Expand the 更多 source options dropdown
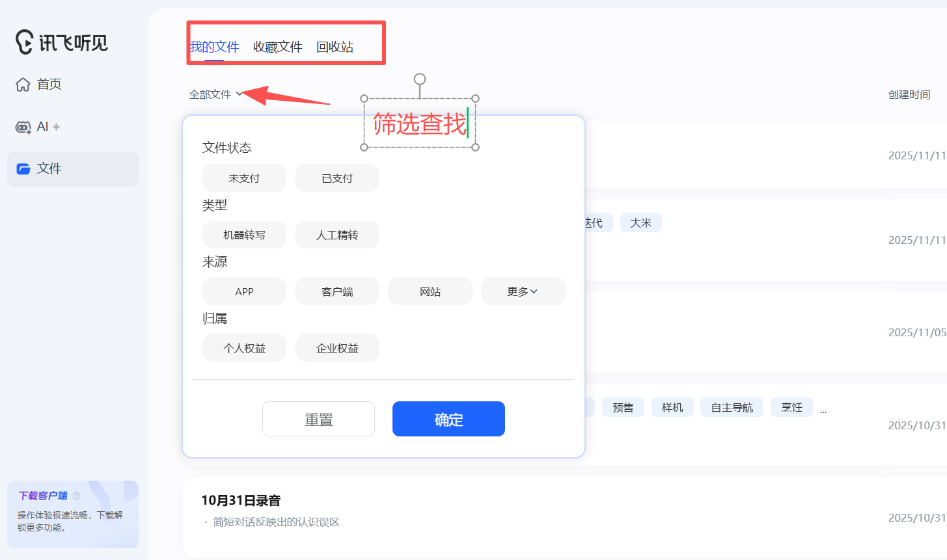 pyautogui.click(x=523, y=291)
